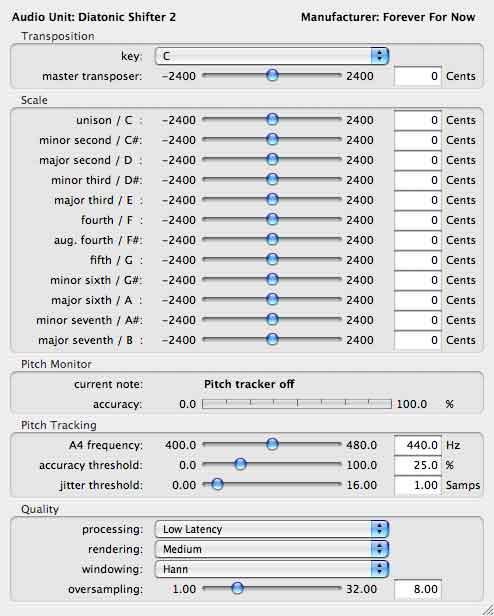Click the 'current note:' label
The height and width of the screenshot is (616, 494).
108,384
